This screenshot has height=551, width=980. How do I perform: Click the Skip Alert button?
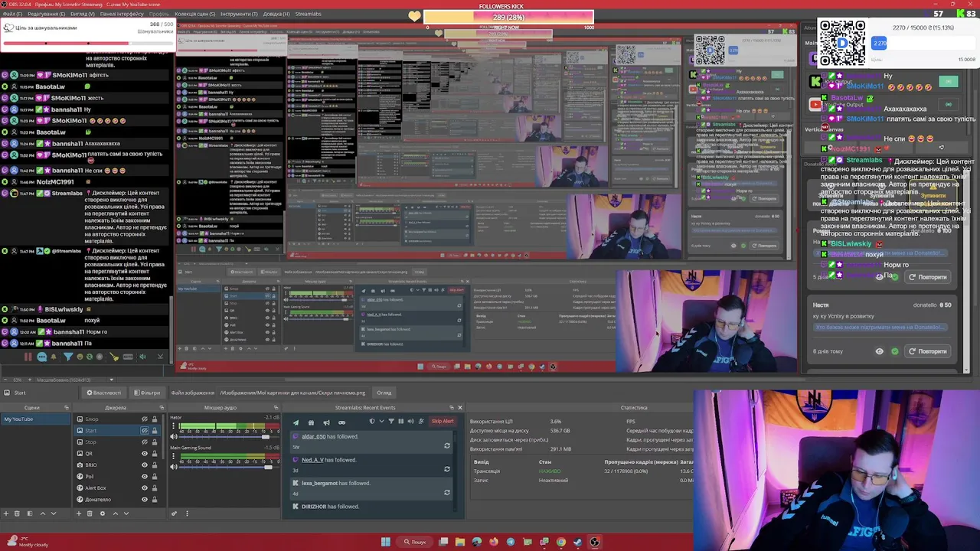pyautogui.click(x=443, y=421)
